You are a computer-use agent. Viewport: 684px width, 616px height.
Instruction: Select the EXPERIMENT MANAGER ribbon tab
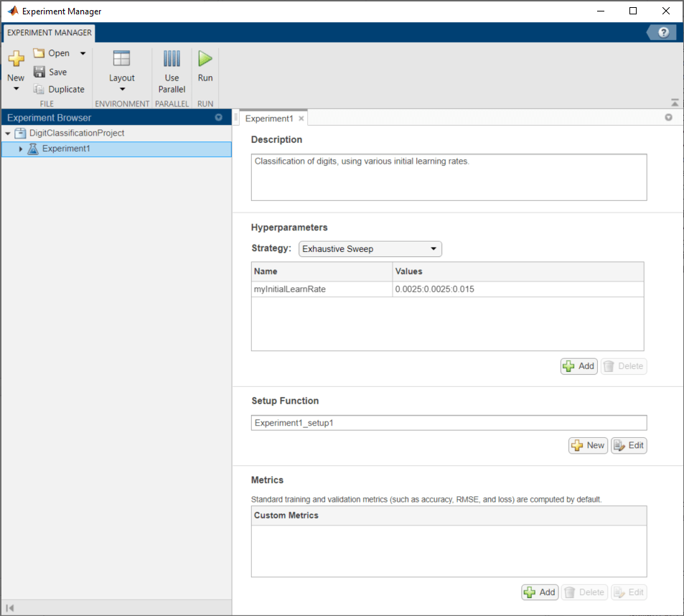click(x=50, y=33)
